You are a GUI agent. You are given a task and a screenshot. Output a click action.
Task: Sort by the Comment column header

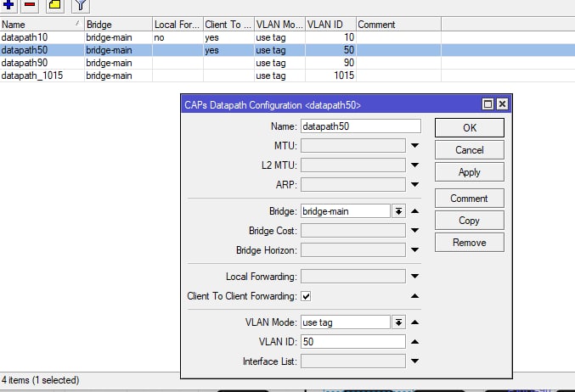click(x=398, y=24)
